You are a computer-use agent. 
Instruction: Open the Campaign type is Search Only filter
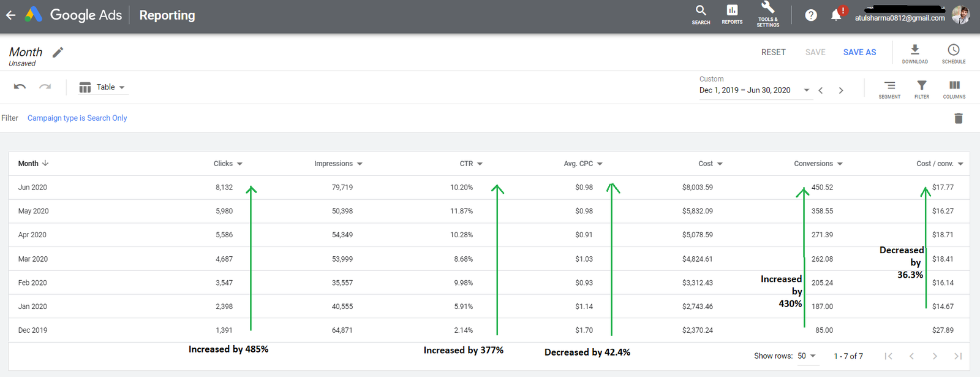pyautogui.click(x=77, y=118)
